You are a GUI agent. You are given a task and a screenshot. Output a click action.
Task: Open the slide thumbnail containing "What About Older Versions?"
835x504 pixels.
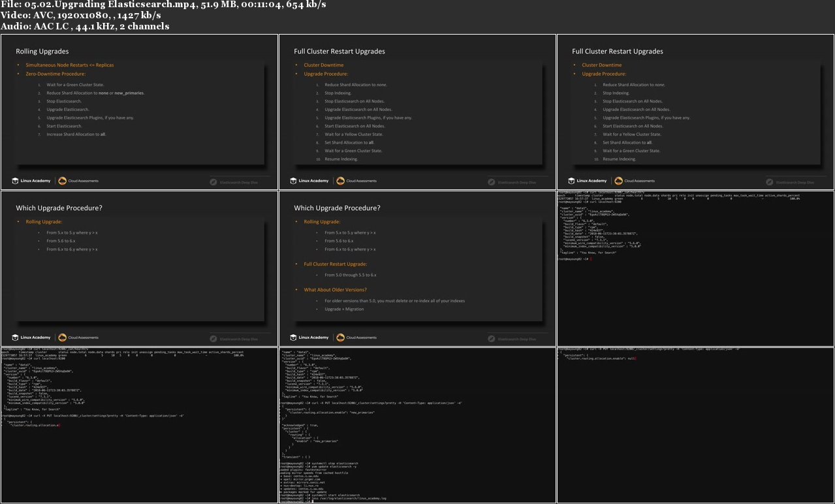tap(417, 268)
